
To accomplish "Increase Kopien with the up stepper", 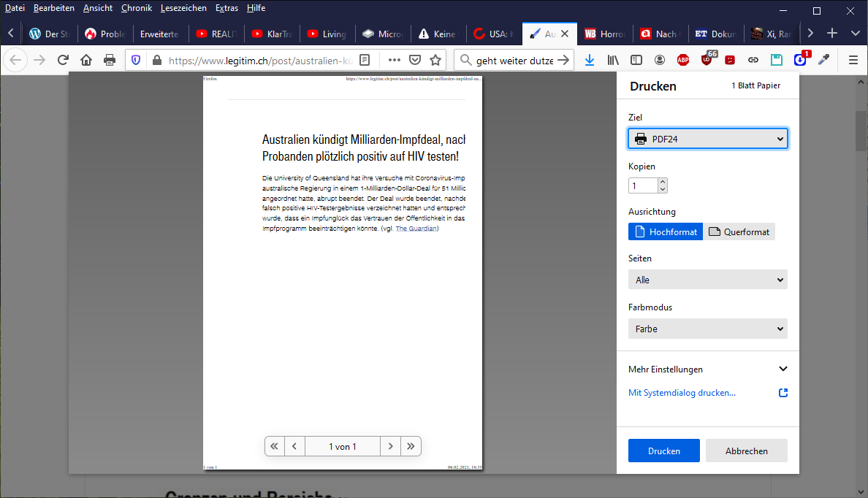I will coord(663,182).
